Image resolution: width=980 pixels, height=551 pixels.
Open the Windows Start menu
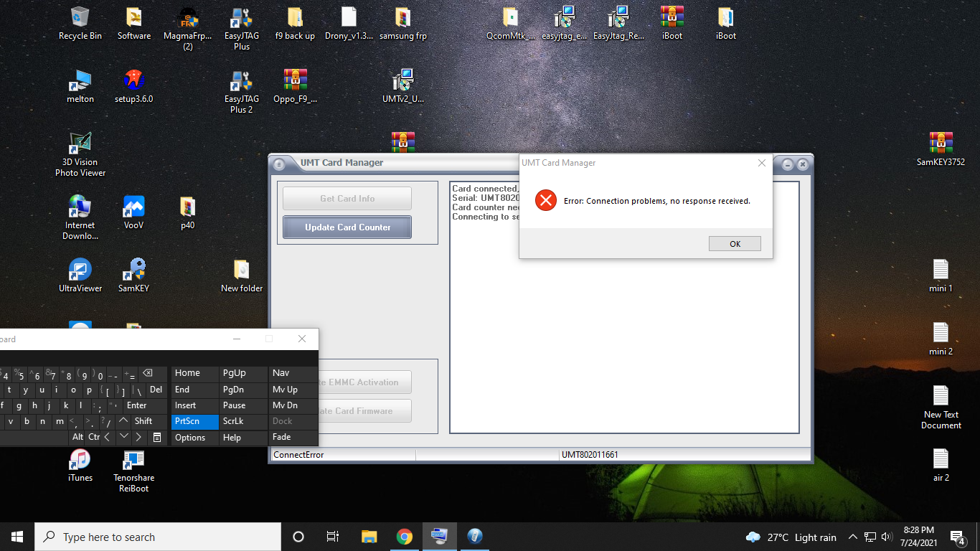point(17,537)
